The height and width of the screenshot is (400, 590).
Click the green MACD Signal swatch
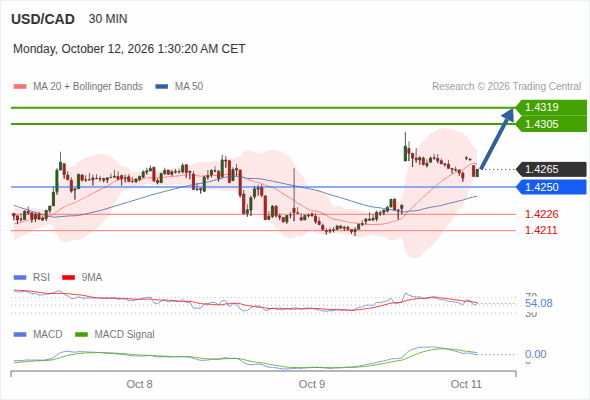click(x=82, y=335)
